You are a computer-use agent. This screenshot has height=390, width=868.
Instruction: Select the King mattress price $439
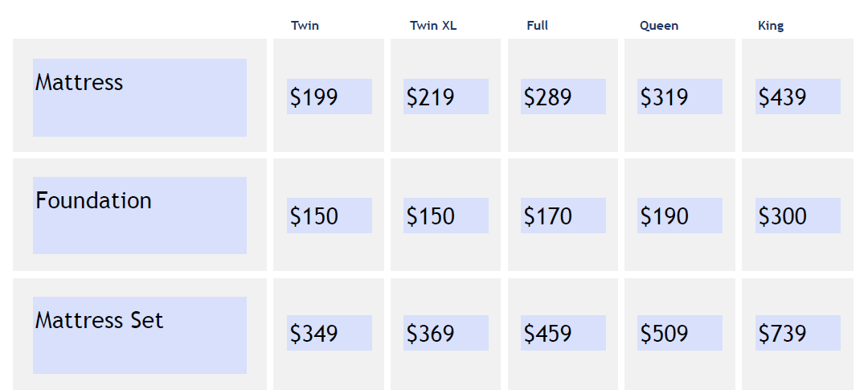[783, 97]
